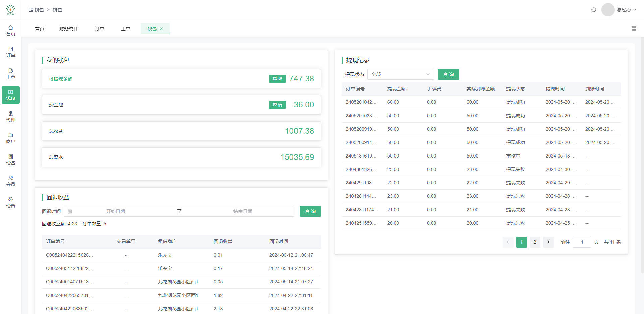
Task: Click the breadcrumb wallet icon
Action: [x=31, y=10]
